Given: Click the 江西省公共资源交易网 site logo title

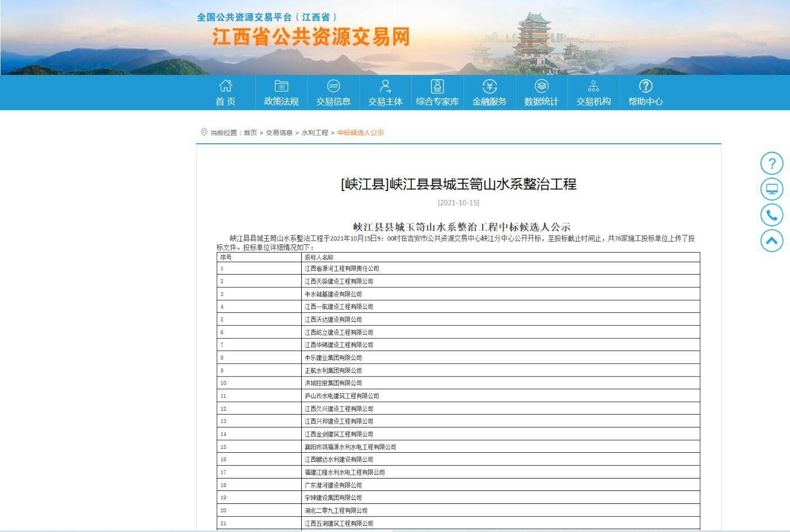Looking at the screenshot, I should click(311, 37).
